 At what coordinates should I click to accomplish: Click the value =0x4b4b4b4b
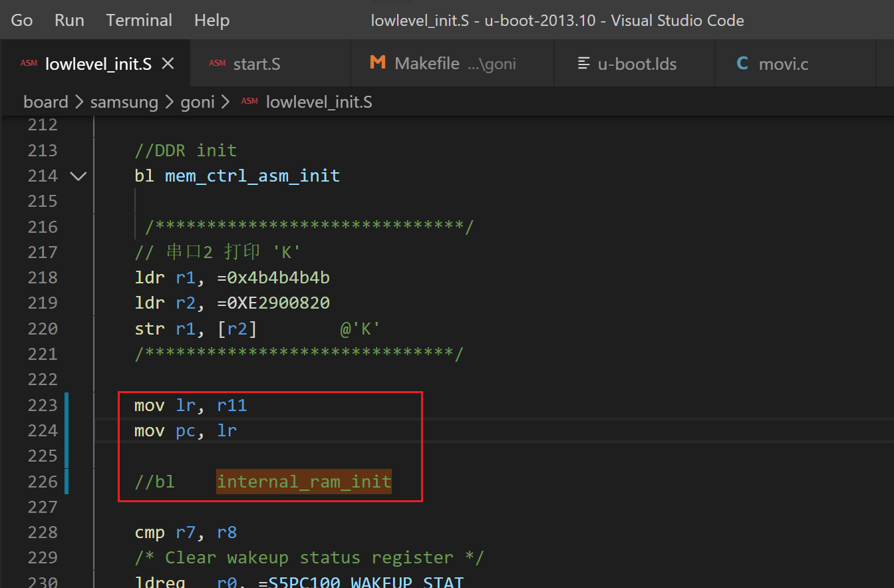pos(273,277)
